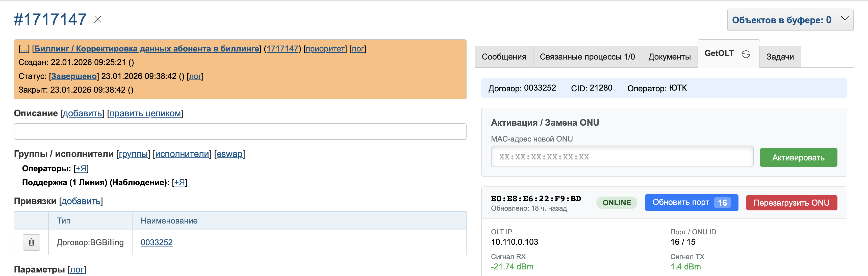Image resolution: width=868 pixels, height=276 pixels.
Task: Close the #1717147 ticket view
Action: click(97, 19)
